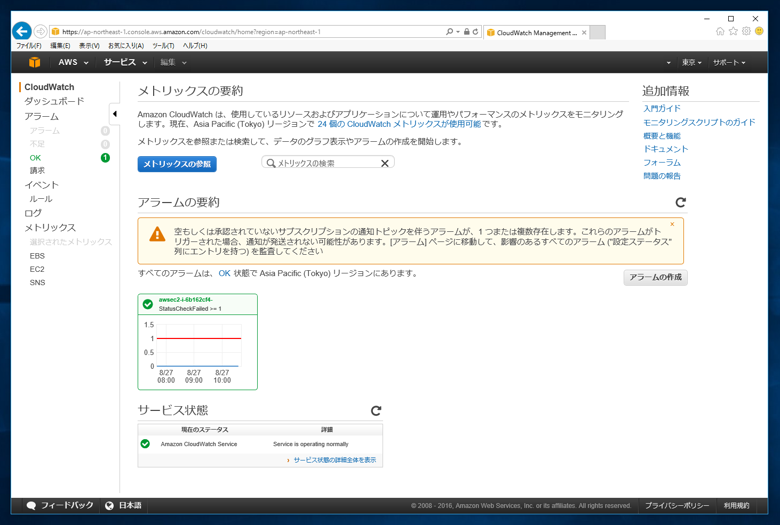Click the smiley feedback icon in browser
Screen dimensions: 780x525
tap(759, 31)
